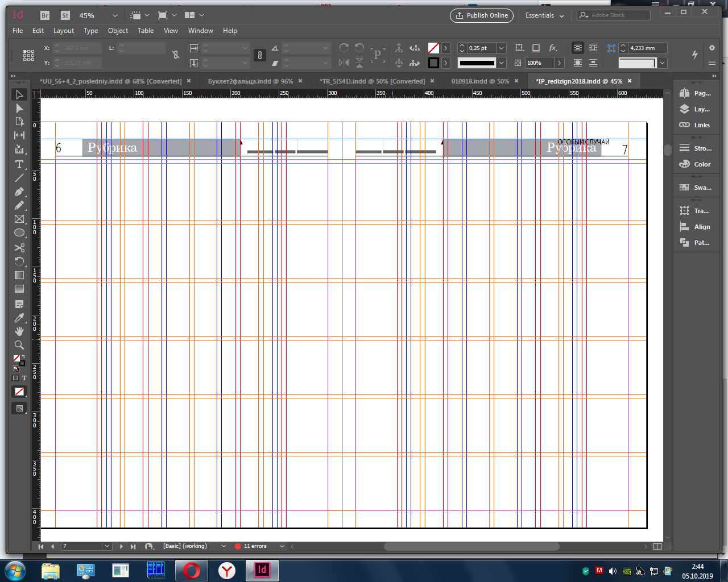
Task: Toggle the split layout view button
Action: click(x=657, y=546)
